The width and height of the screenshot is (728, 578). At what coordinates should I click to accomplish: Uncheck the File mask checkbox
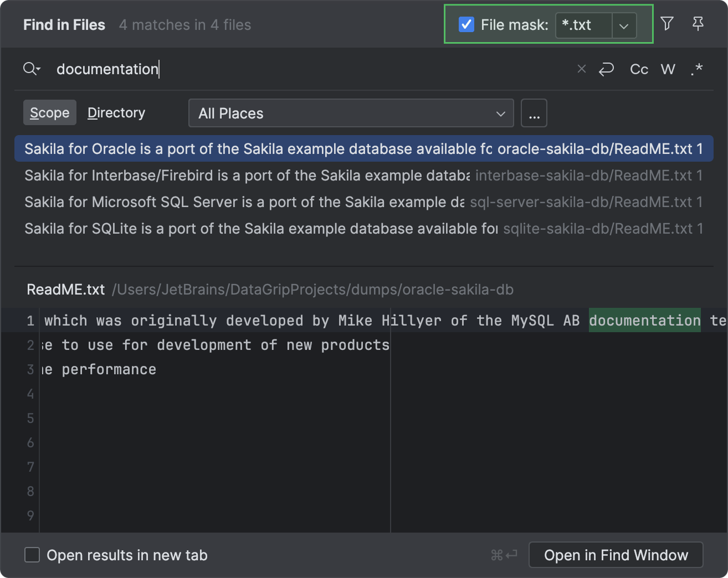(466, 25)
